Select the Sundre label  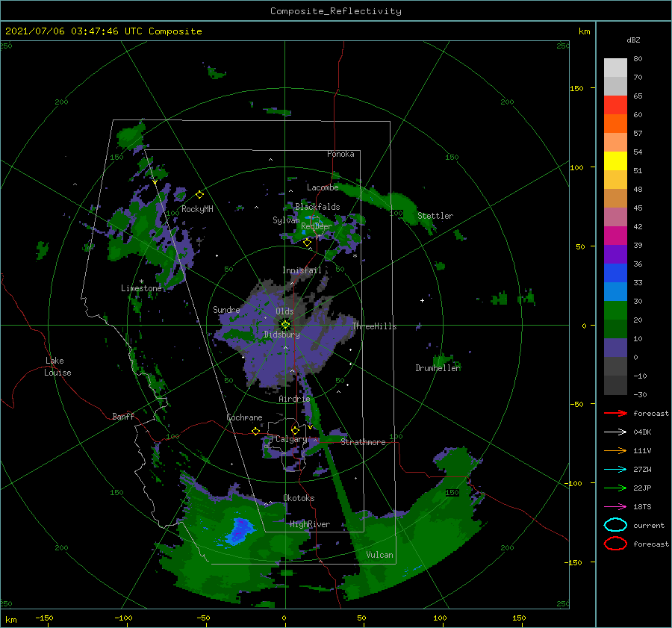tap(226, 309)
